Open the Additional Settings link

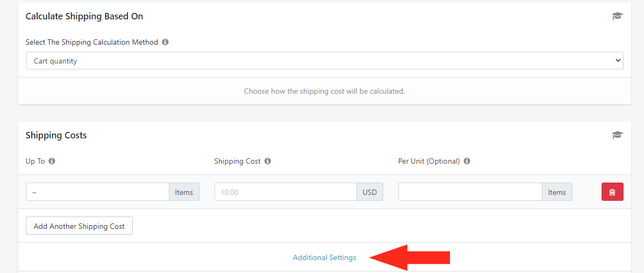point(325,258)
